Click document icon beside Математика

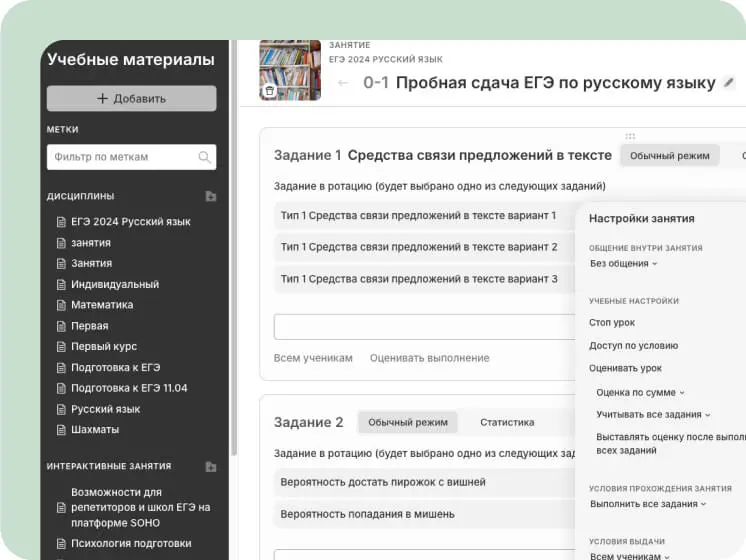coord(61,305)
